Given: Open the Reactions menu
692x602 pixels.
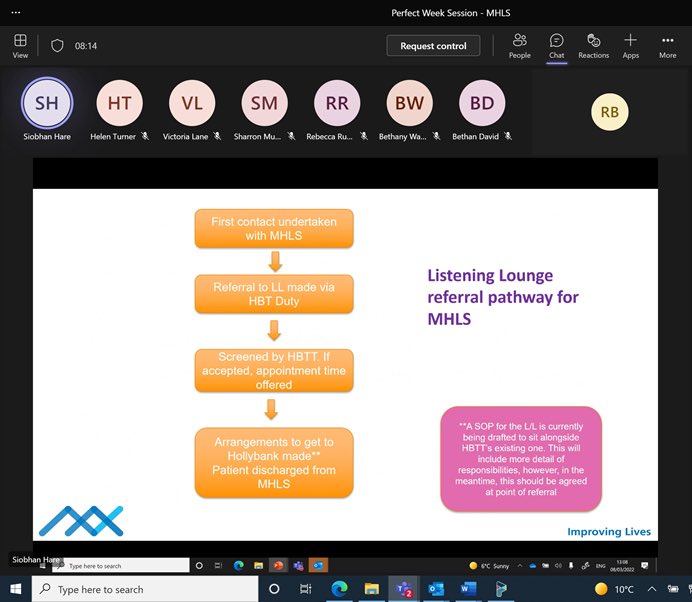Looking at the screenshot, I should tap(594, 46).
